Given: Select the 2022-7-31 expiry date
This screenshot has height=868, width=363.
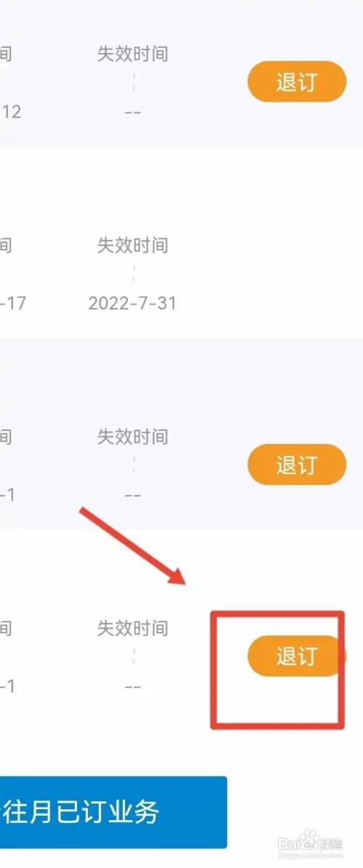Looking at the screenshot, I should [x=132, y=303].
